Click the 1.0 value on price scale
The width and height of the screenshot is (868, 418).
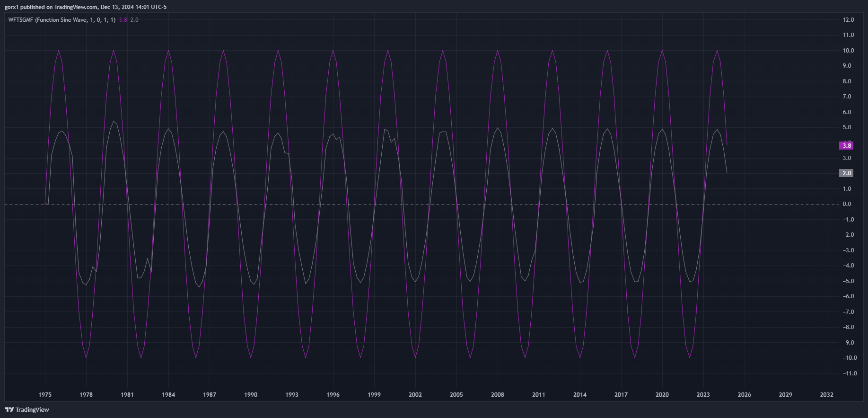[x=847, y=189]
